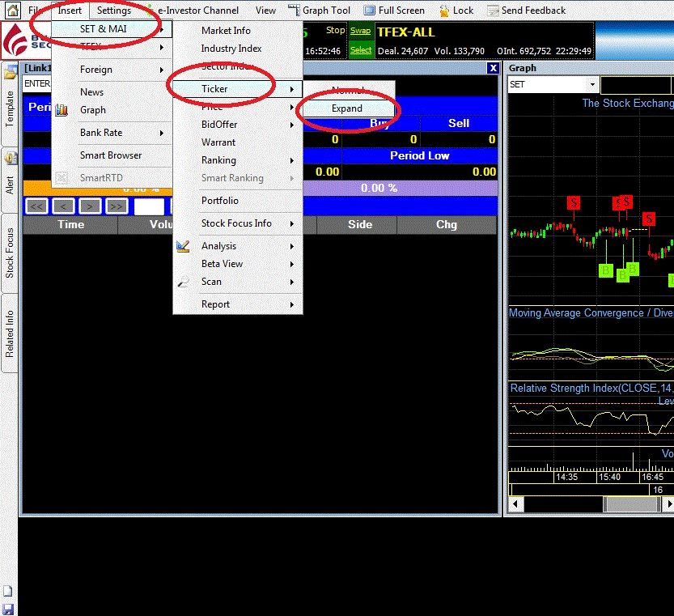The width and height of the screenshot is (674, 616).
Task: Click the next page > button
Action: point(90,206)
